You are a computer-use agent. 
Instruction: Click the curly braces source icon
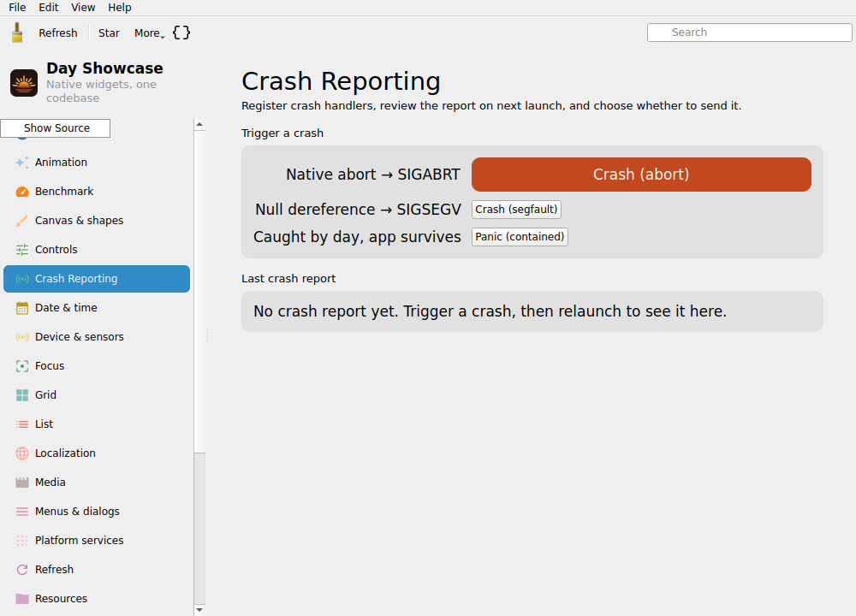[181, 33]
